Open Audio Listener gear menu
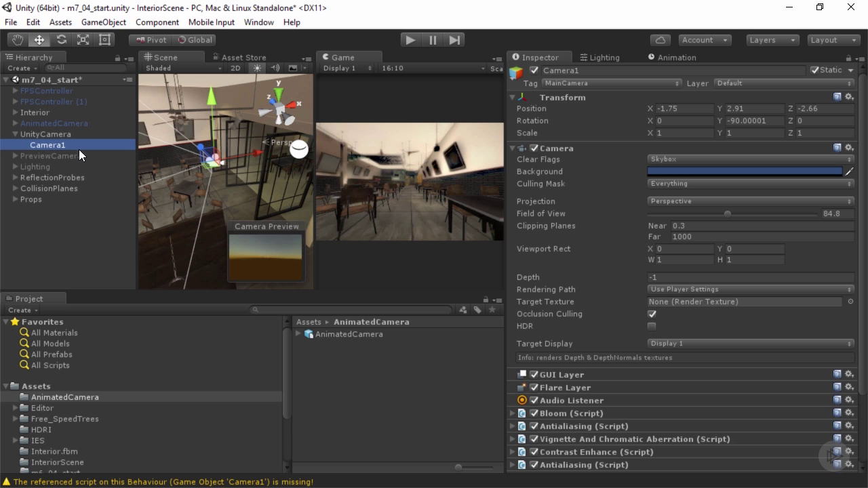The image size is (868, 488). pyautogui.click(x=849, y=400)
